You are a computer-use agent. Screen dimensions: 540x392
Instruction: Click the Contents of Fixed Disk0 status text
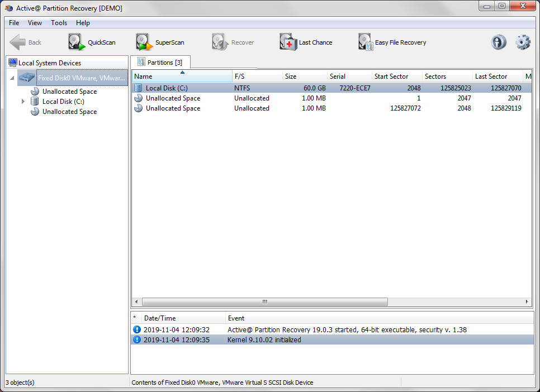point(222,383)
